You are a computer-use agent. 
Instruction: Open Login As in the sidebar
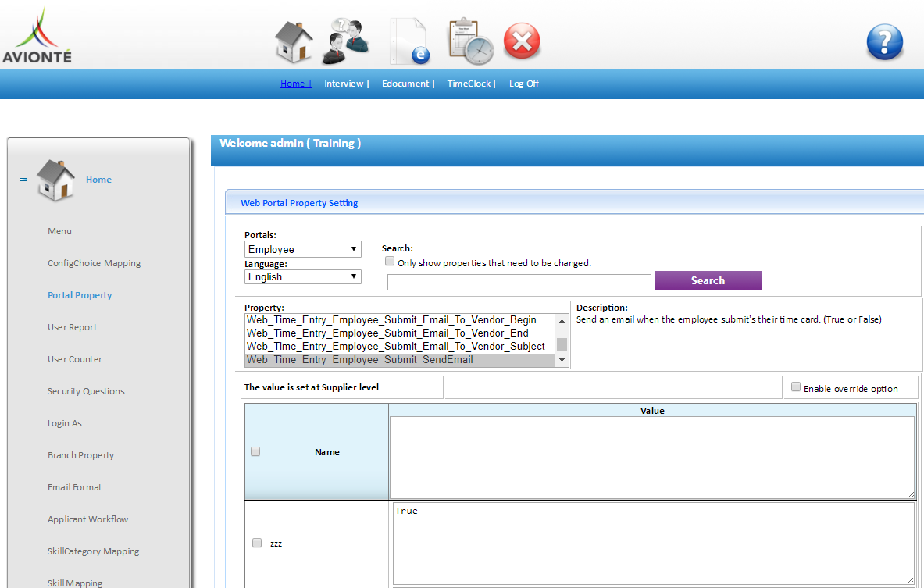pos(65,423)
